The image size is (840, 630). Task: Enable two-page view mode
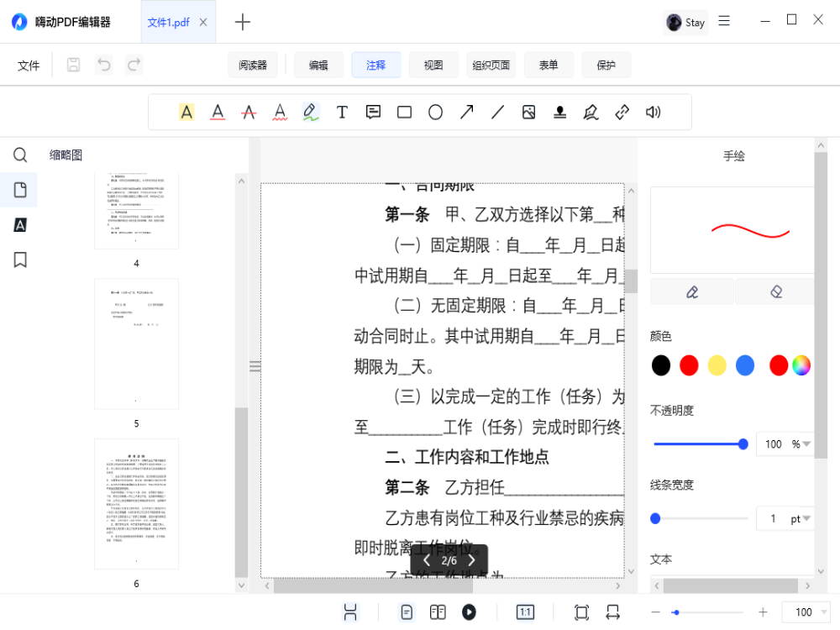438,612
